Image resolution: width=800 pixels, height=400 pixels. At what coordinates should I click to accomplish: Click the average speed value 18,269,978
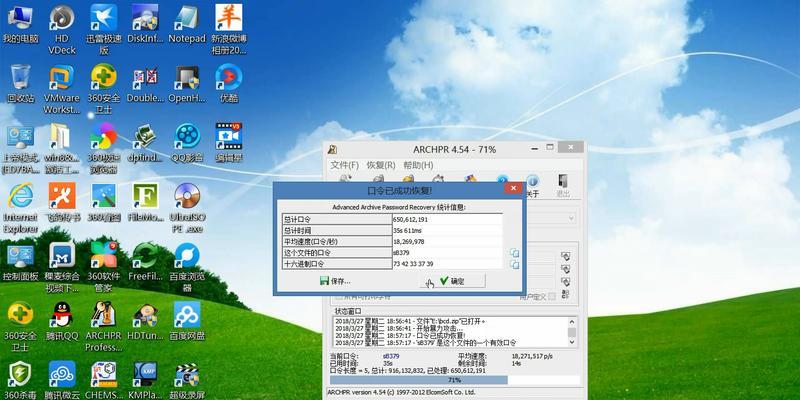click(x=447, y=242)
